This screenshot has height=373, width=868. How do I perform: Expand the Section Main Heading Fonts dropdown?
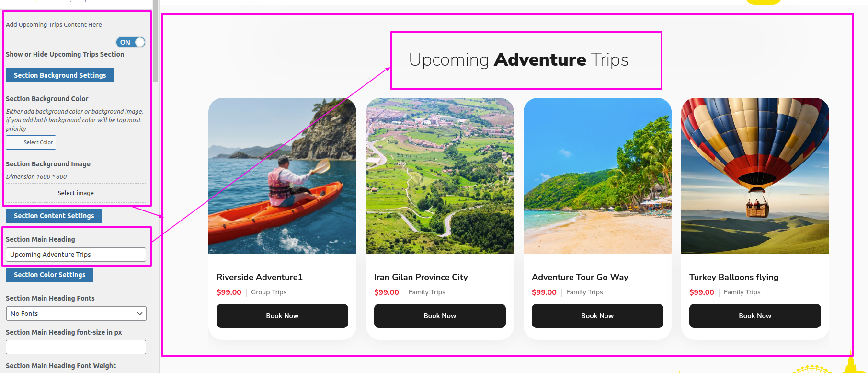[x=76, y=314]
